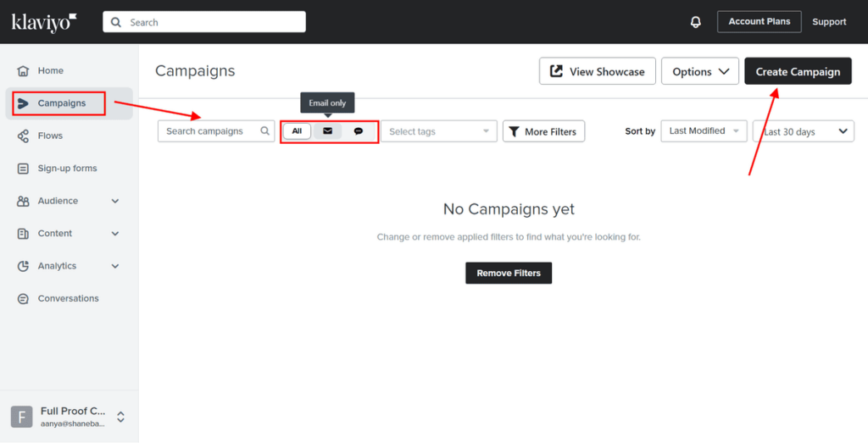868x443 pixels.
Task: Click the Analytics pie chart icon
Action: click(23, 266)
